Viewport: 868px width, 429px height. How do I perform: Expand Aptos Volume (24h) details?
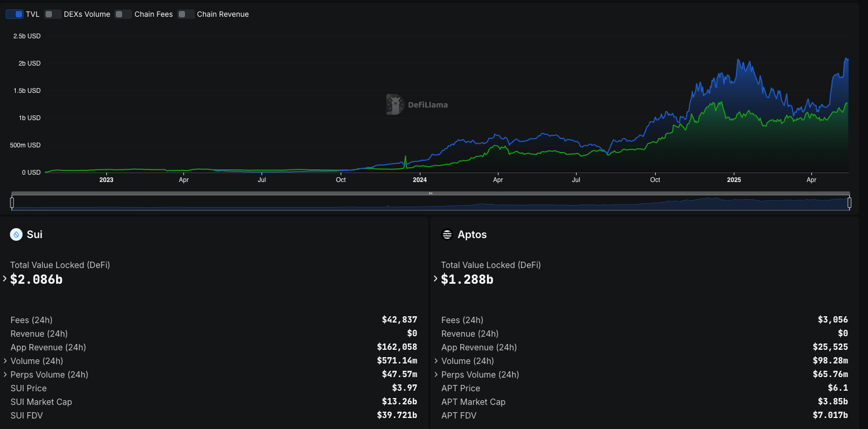tap(436, 361)
